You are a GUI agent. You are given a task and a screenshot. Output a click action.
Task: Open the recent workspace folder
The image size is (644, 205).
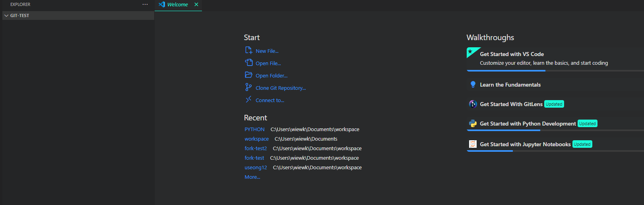(x=257, y=139)
